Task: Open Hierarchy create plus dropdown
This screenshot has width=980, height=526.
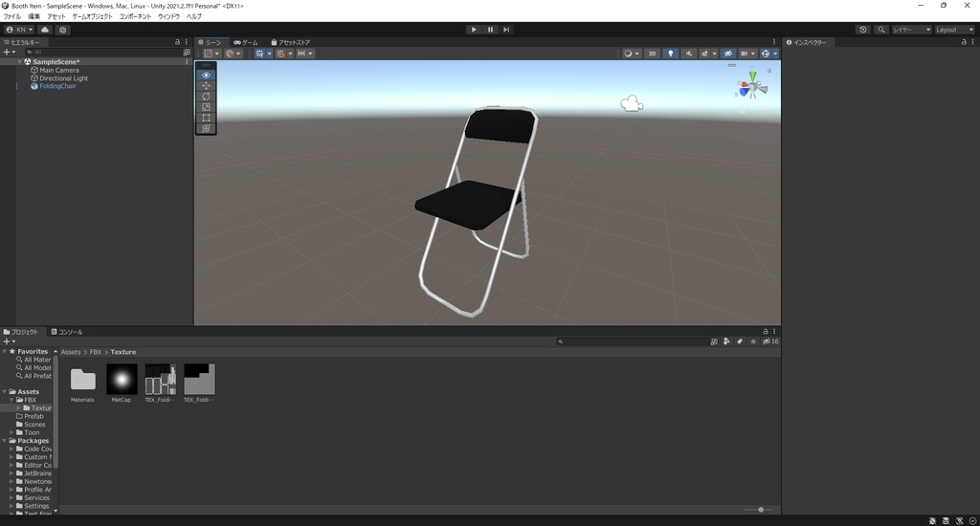Action: click(x=9, y=52)
